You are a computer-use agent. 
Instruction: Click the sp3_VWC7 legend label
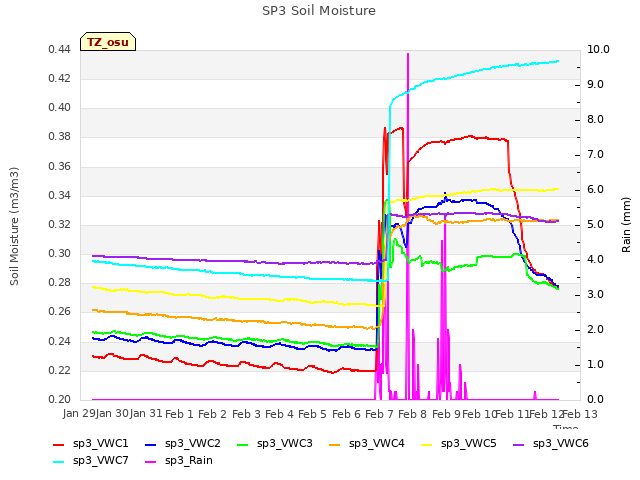(x=100, y=461)
